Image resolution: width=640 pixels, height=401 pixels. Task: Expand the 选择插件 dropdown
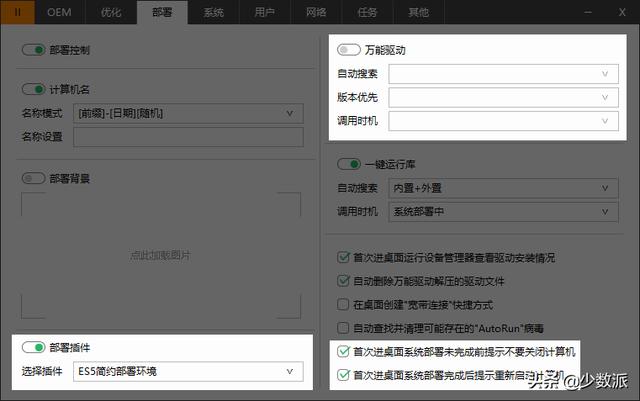[188, 372]
